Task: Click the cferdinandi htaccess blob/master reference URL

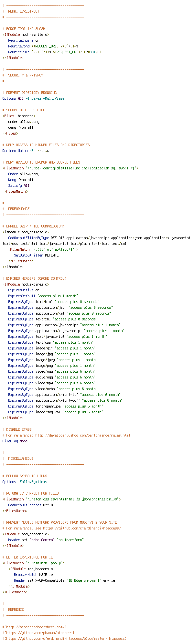Action: coord(64,639)
